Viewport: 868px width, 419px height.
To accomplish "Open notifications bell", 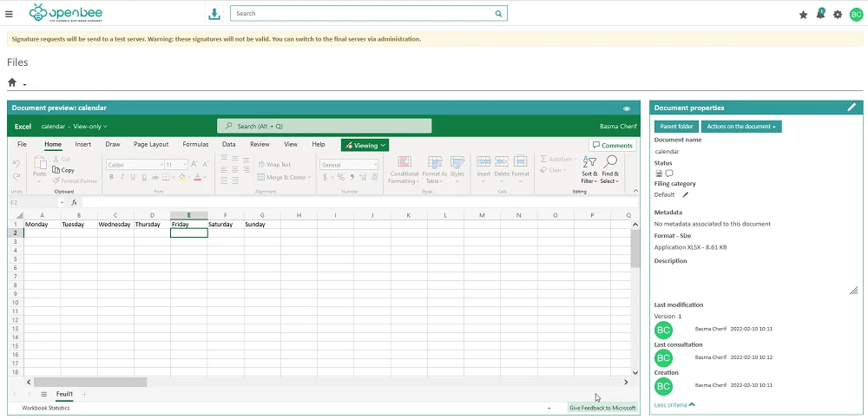I will point(820,15).
